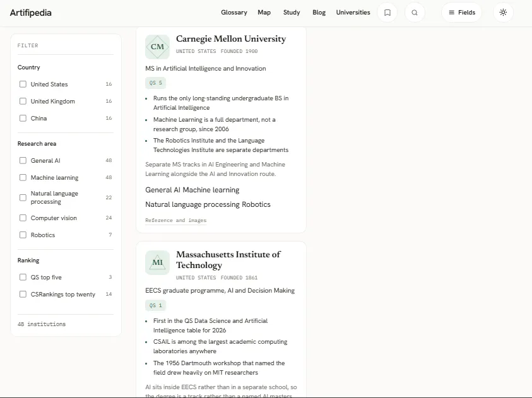Click the QS 1 ranking badge
Screen dimensions: 532x398
[x=155, y=305]
